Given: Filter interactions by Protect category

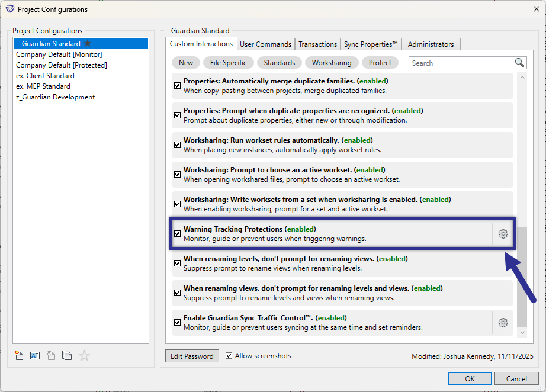Looking at the screenshot, I should tap(380, 62).
